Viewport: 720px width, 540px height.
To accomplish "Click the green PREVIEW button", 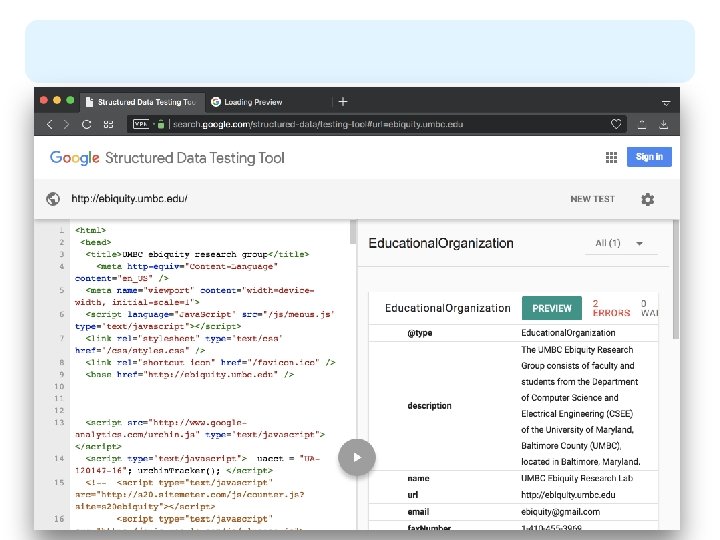I will (x=551, y=308).
